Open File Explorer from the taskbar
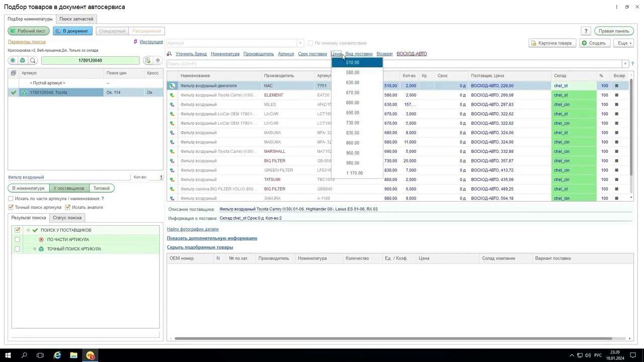 pyautogui.click(x=73, y=355)
